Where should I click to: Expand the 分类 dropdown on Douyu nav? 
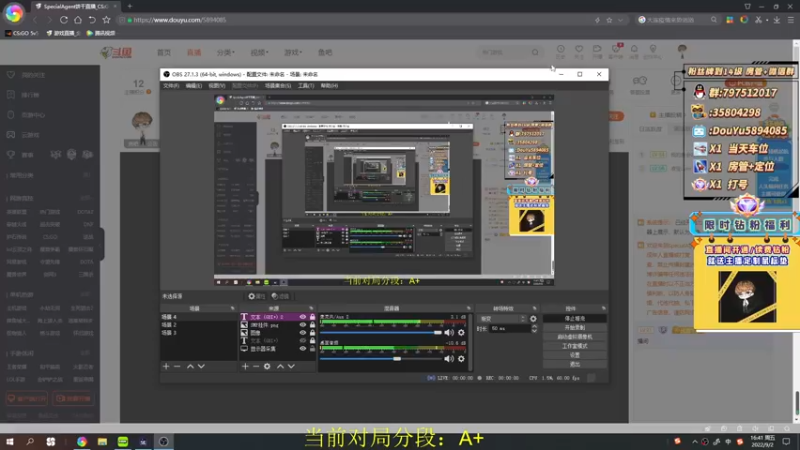point(226,53)
